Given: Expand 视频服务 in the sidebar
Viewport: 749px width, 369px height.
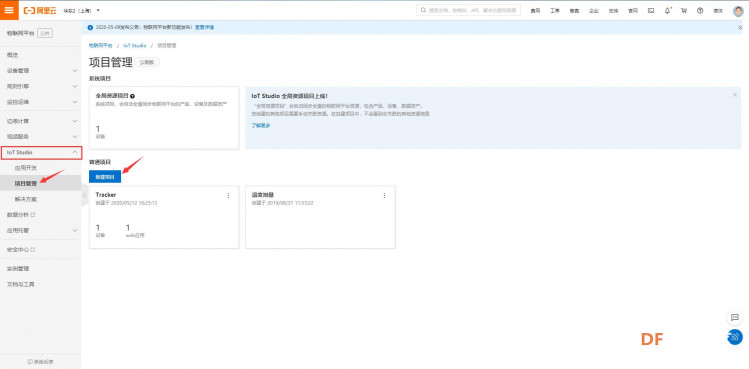Looking at the screenshot, I should point(41,137).
